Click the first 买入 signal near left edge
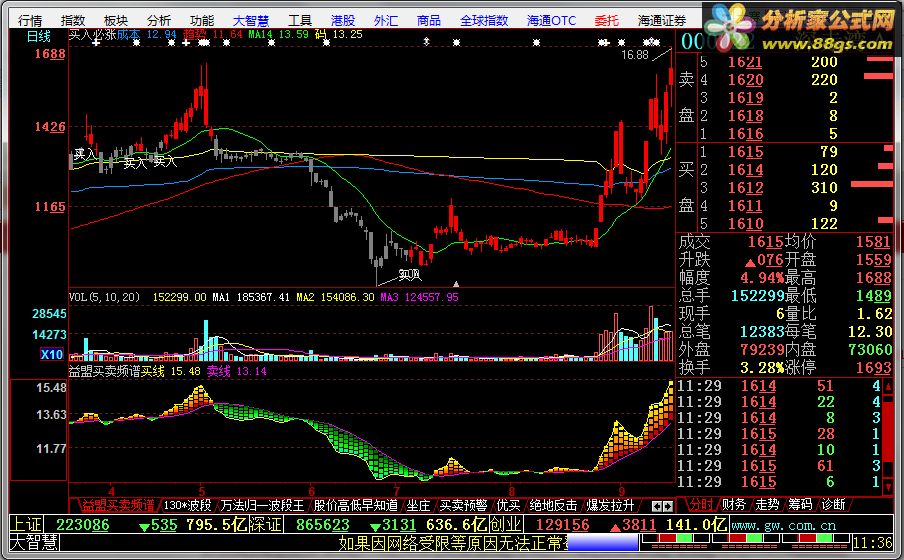The width and height of the screenshot is (904, 560). pyautogui.click(x=85, y=154)
